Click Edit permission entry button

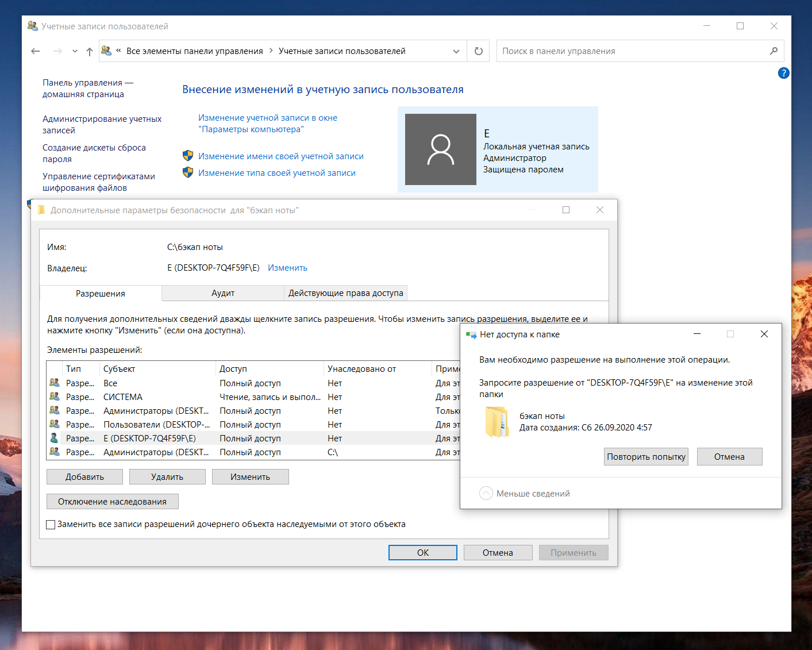[x=250, y=477]
